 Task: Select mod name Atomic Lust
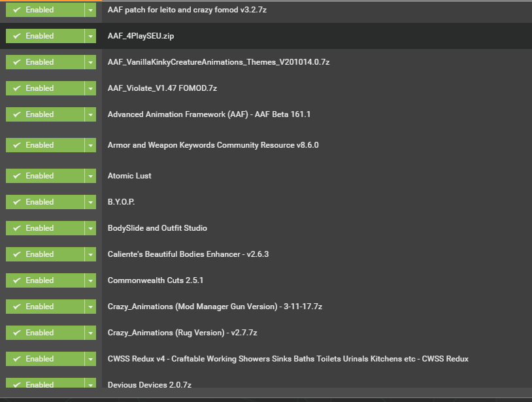click(129, 176)
